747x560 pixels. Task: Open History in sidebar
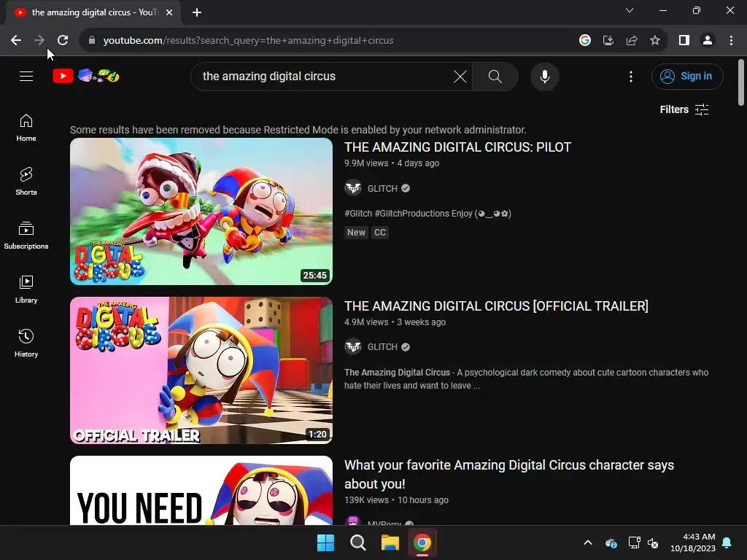click(x=26, y=343)
